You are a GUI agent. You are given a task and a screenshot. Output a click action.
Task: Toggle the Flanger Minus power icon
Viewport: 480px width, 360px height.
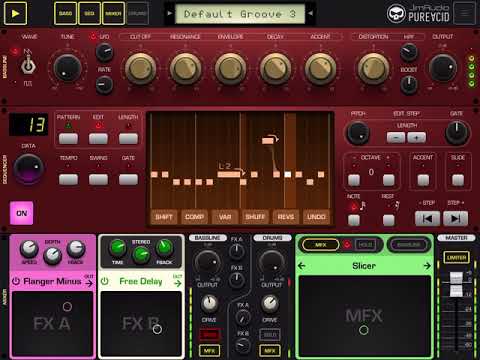click(x=16, y=281)
